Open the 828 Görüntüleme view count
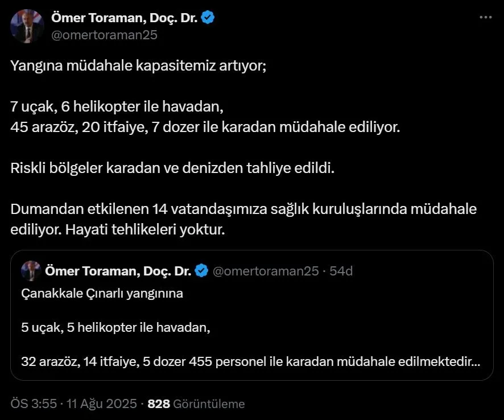 click(x=196, y=403)
